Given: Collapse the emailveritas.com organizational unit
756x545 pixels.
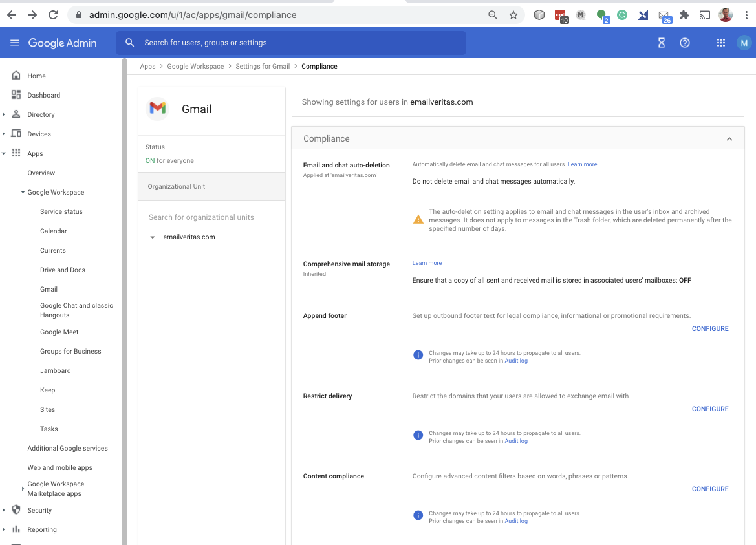Looking at the screenshot, I should [153, 237].
